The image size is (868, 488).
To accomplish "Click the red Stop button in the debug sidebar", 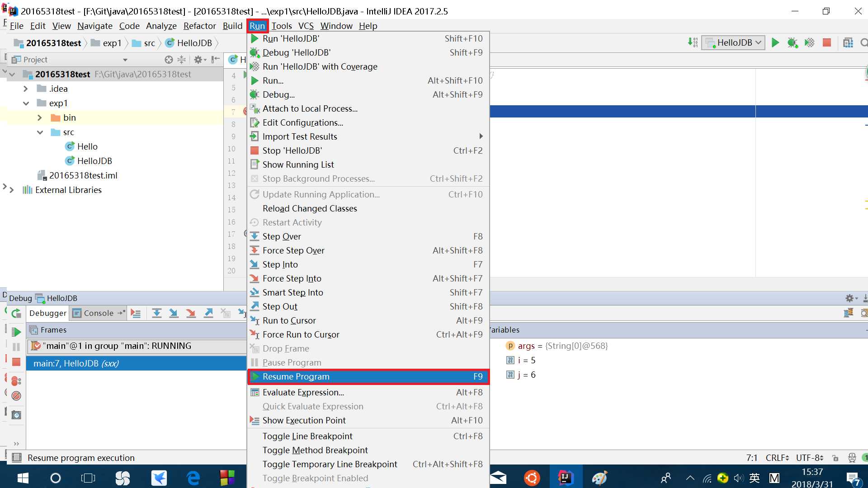I will tap(16, 362).
